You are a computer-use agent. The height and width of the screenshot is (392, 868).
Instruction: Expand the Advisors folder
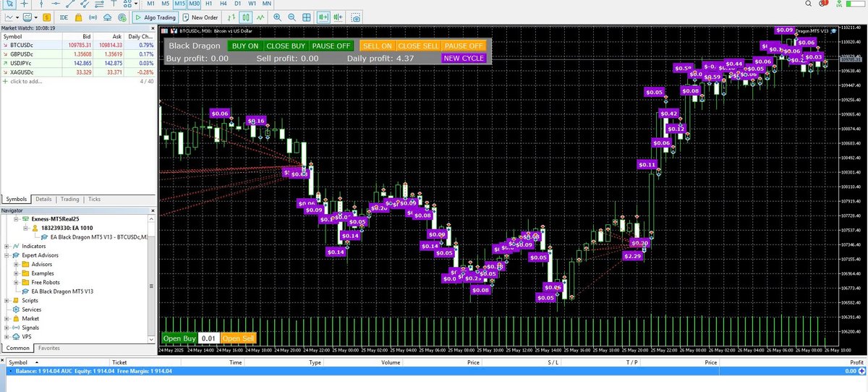[x=17, y=264]
